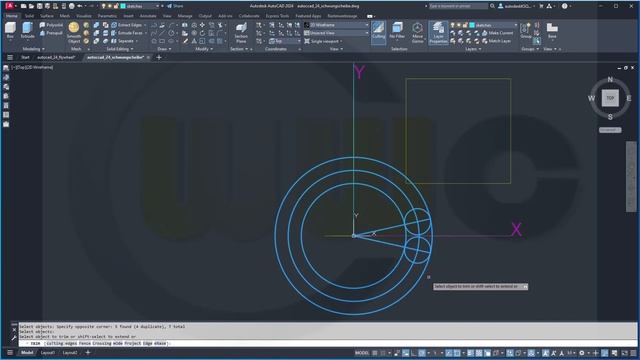Open the quick access layer dropdown
The image size is (640, 360).
pos(141,6)
